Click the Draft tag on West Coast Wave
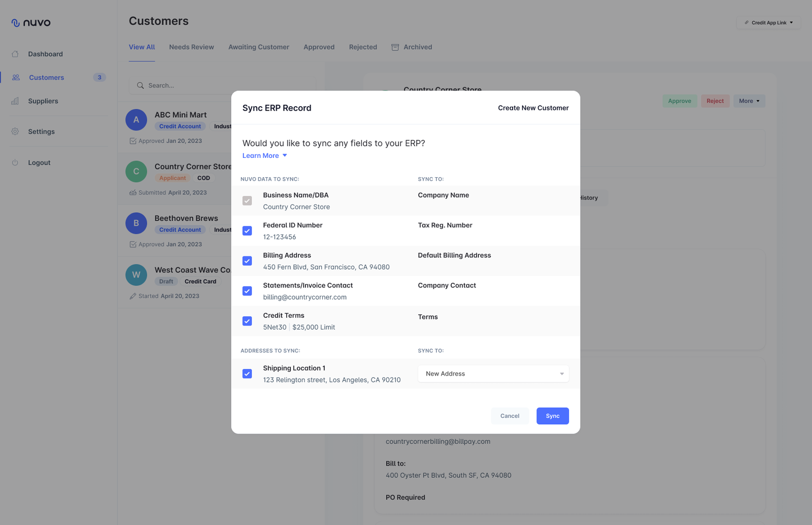812x525 pixels. [166, 281]
